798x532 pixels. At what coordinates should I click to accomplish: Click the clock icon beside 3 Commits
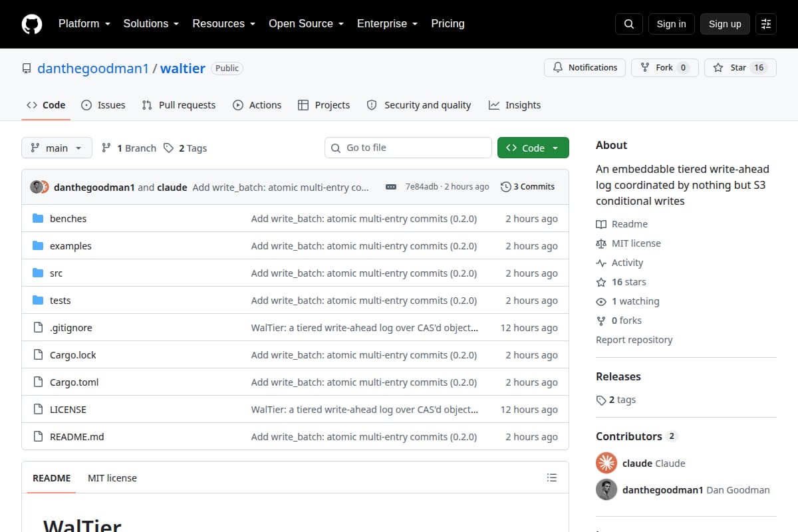pyautogui.click(x=506, y=187)
